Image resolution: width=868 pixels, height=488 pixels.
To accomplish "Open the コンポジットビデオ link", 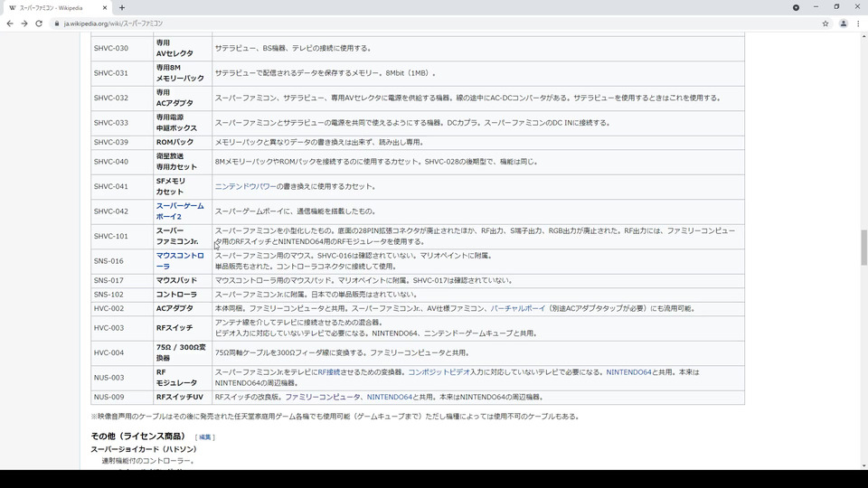I will tap(439, 372).
